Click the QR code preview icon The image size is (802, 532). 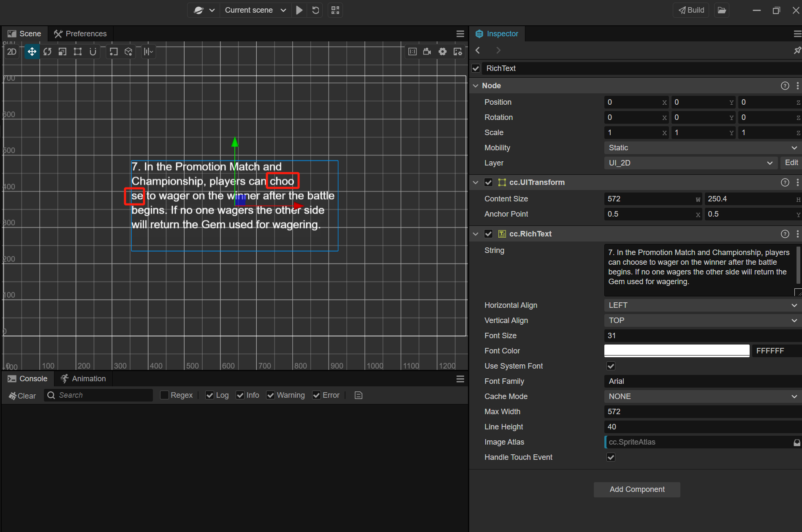[x=335, y=10]
